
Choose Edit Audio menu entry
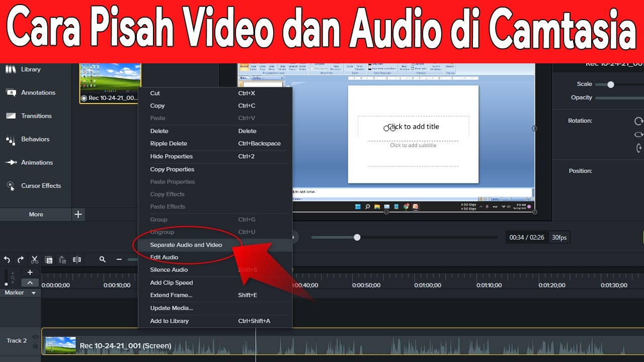pos(215,257)
